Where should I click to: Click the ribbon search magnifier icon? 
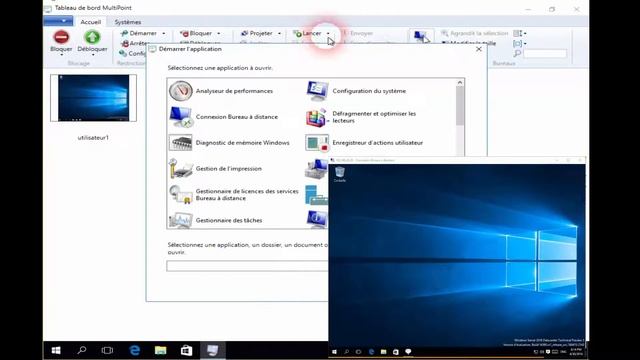point(517,53)
